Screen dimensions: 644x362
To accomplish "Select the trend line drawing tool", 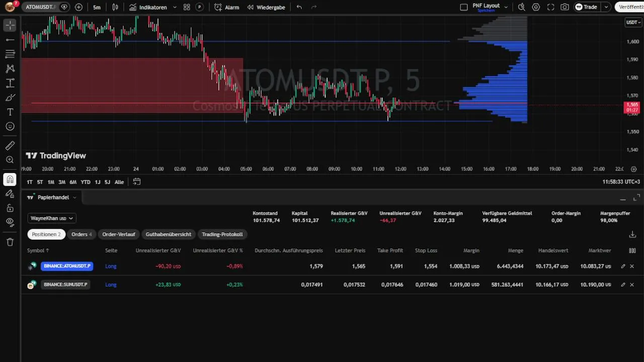I will (10, 39).
